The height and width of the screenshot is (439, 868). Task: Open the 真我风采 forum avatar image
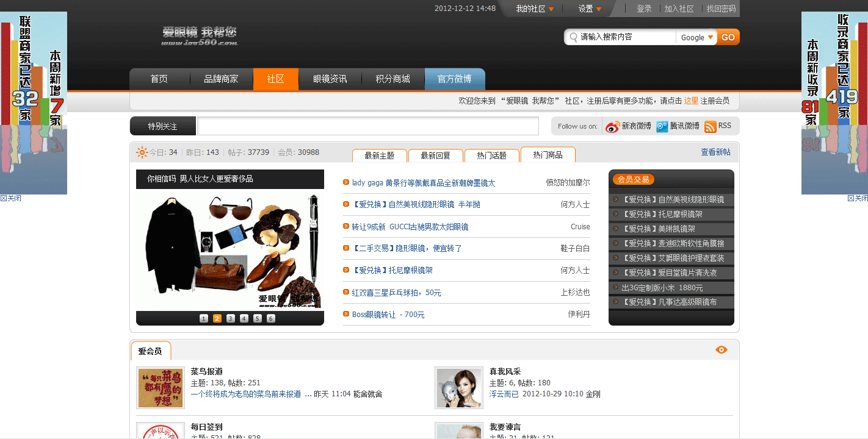pyautogui.click(x=459, y=388)
